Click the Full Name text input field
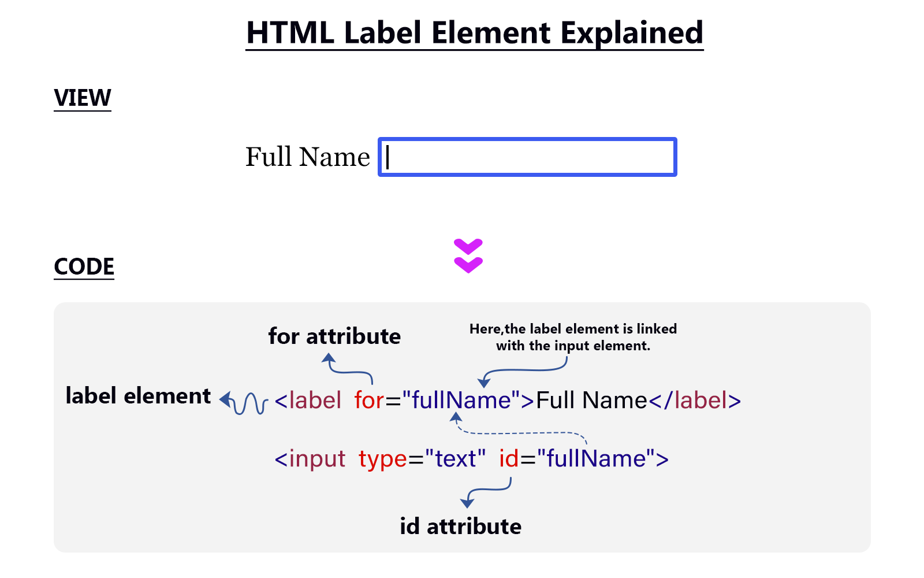924x578 pixels. [527, 157]
